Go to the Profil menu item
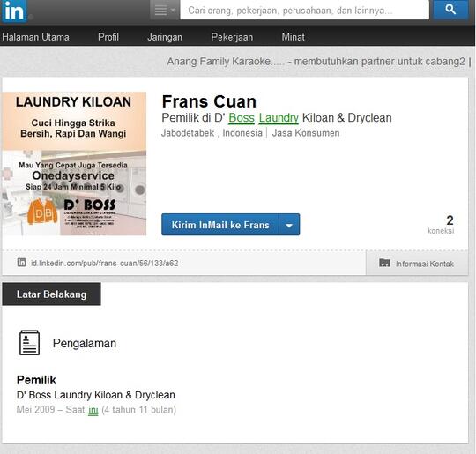Image resolution: width=476 pixels, height=454 pixels. (x=108, y=37)
